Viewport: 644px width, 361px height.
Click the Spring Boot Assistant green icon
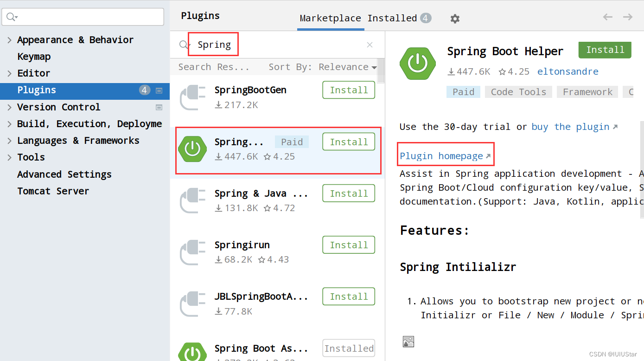(x=192, y=353)
